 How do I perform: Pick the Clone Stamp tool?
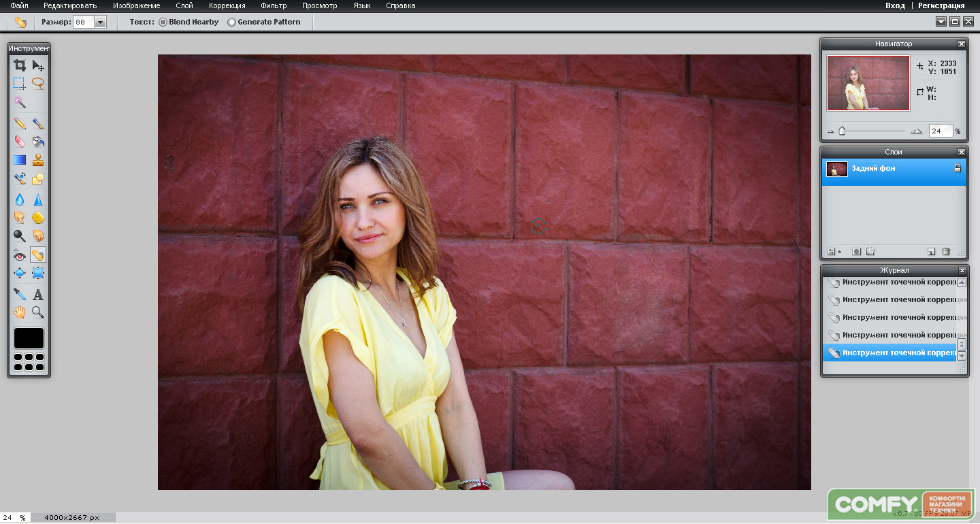[x=38, y=160]
